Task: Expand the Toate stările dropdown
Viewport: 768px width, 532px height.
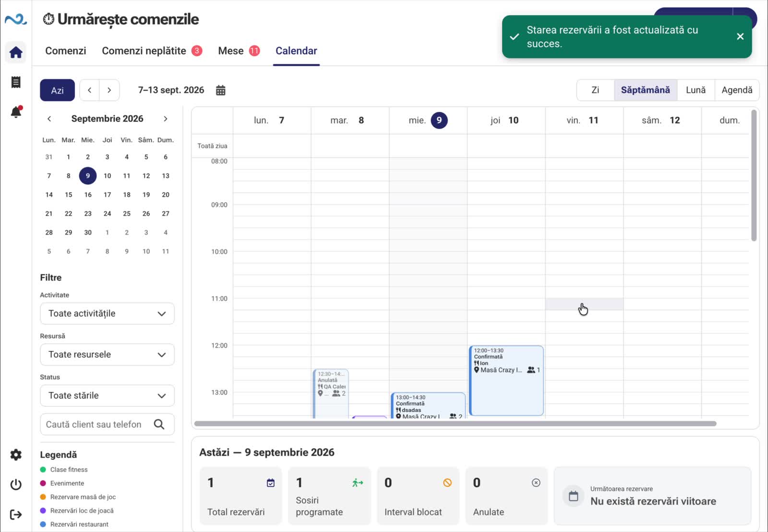Action: 107,396
